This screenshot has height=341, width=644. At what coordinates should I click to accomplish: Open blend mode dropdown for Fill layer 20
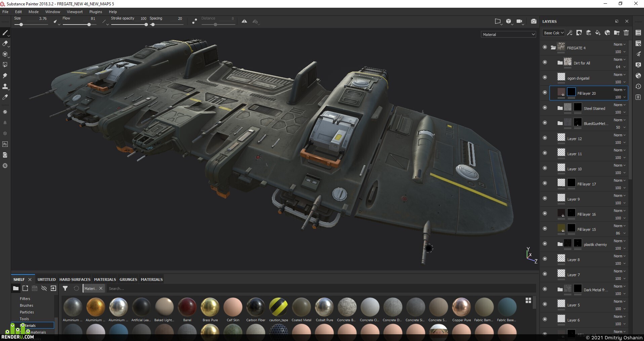point(619,90)
